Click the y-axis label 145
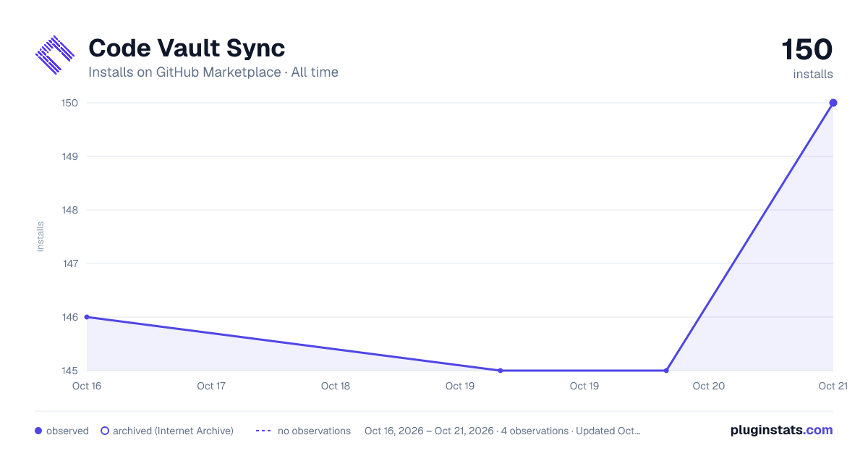868x456 pixels. [69, 371]
